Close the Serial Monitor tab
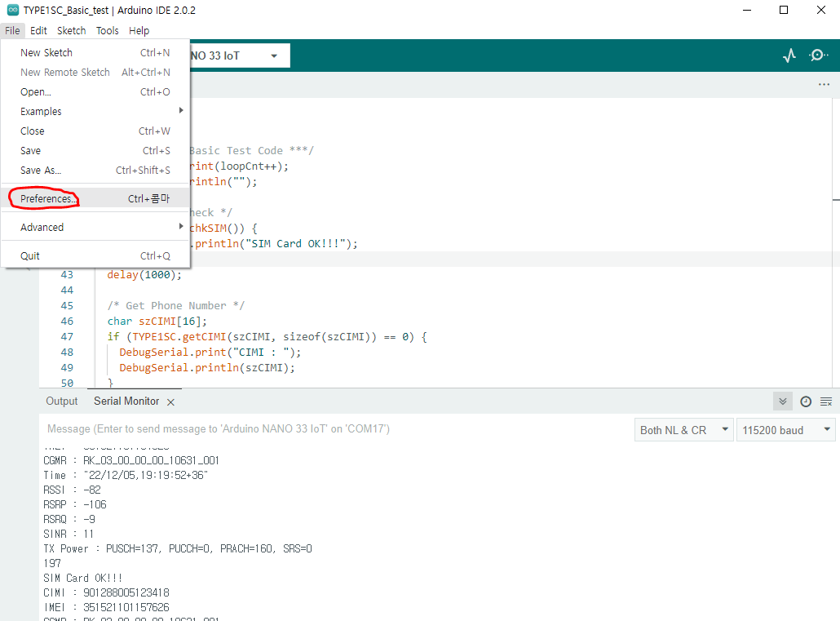Screen dimensions: 840x621 pos(171,402)
